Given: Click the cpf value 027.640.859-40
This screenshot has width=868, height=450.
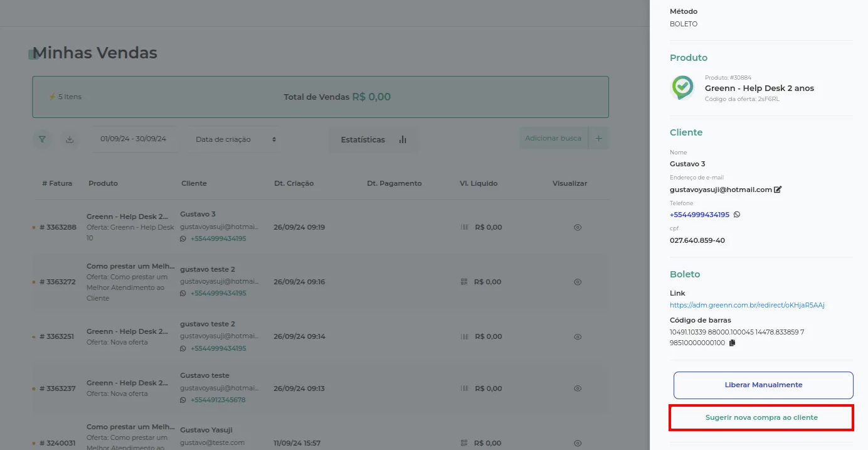Looking at the screenshot, I should pos(697,240).
